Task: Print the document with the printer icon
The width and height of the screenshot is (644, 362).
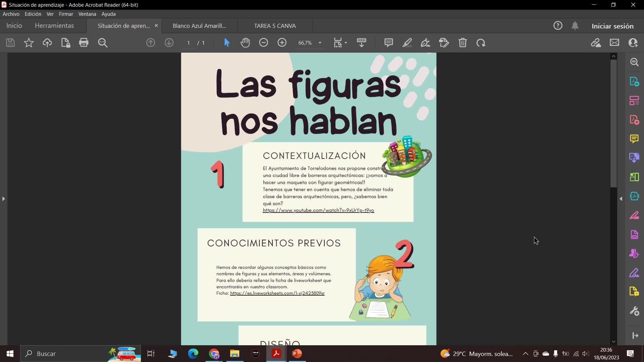Action: [x=84, y=43]
